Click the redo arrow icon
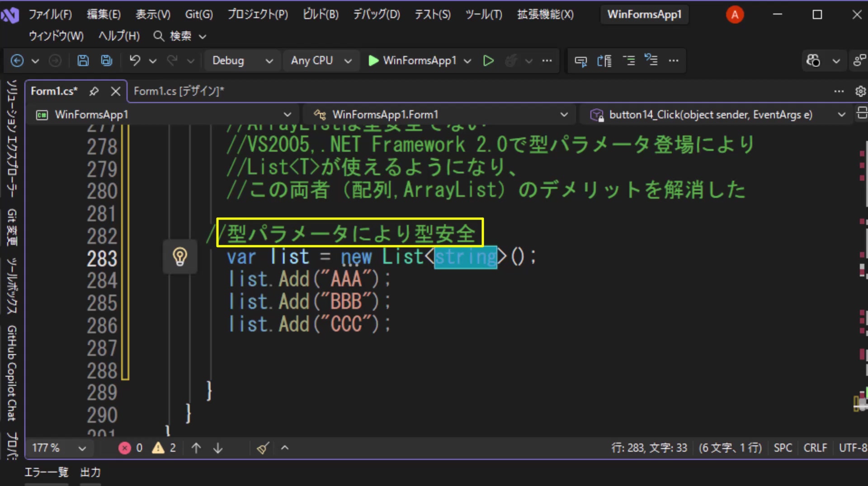Image resolution: width=868 pixels, height=486 pixels. click(x=172, y=61)
